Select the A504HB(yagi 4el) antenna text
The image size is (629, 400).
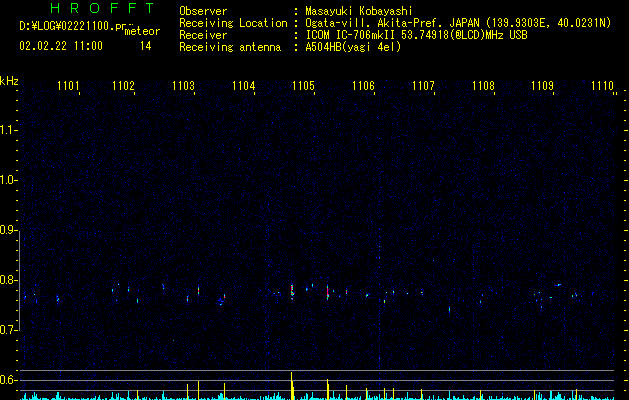(x=353, y=47)
